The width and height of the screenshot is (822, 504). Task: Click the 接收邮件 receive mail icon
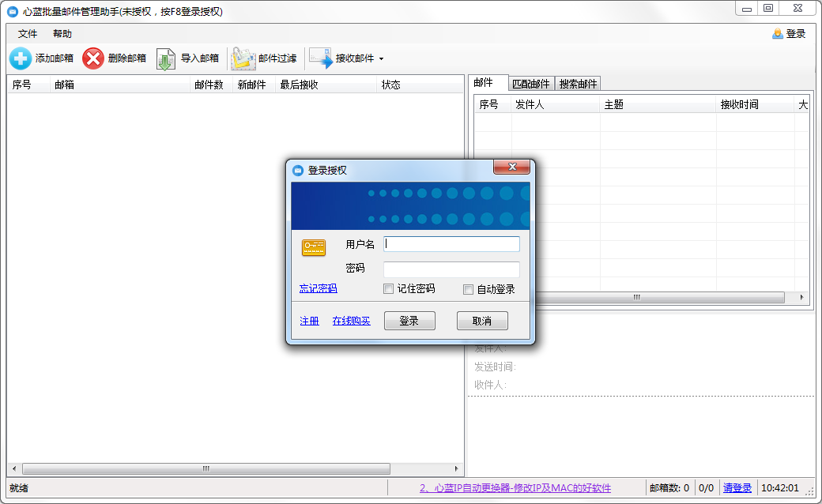[x=320, y=58]
